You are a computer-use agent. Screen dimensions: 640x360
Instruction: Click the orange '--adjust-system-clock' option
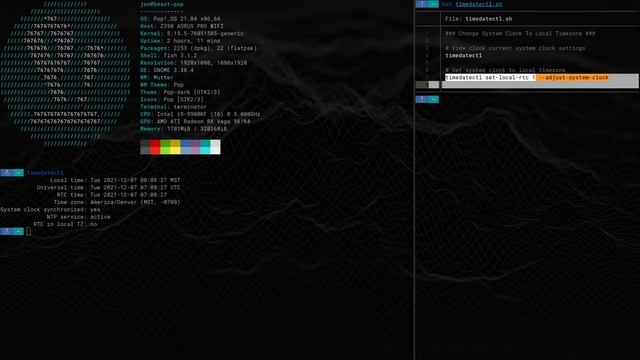click(x=572, y=78)
